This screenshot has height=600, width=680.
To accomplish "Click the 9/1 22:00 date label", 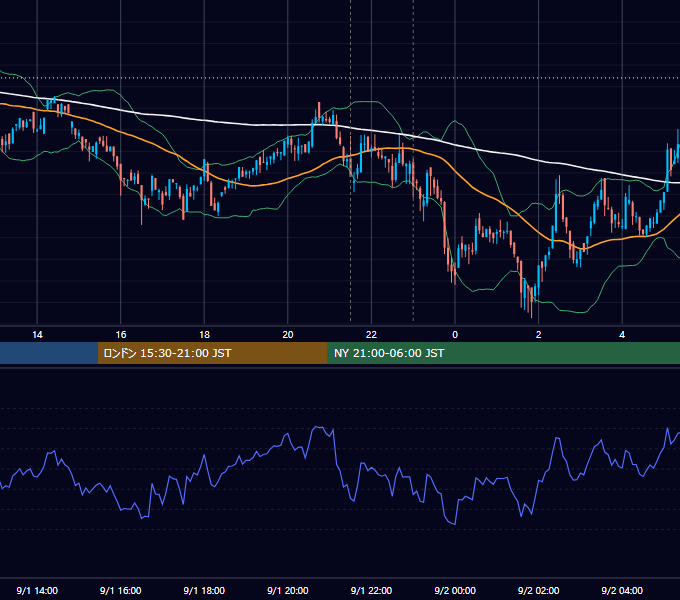I will (371, 590).
